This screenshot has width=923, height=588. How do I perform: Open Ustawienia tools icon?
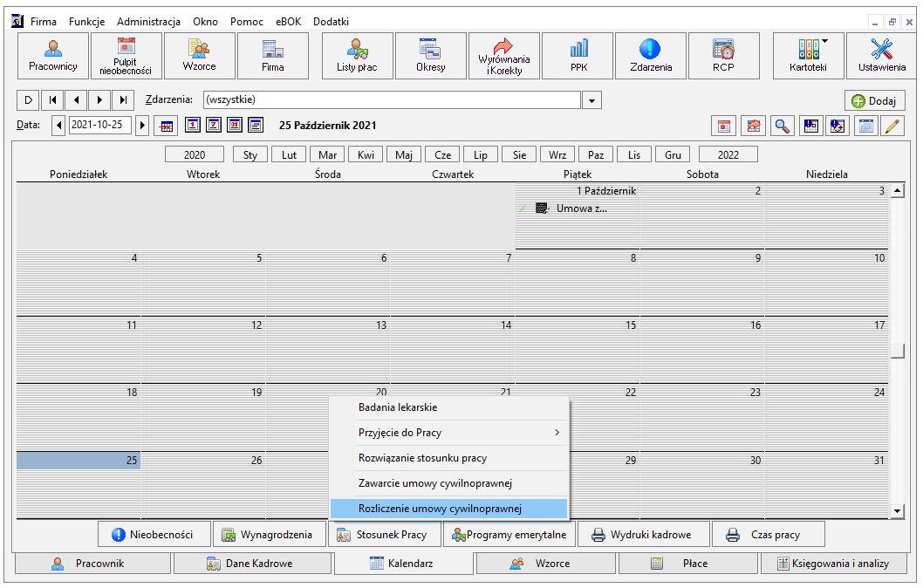881,56
